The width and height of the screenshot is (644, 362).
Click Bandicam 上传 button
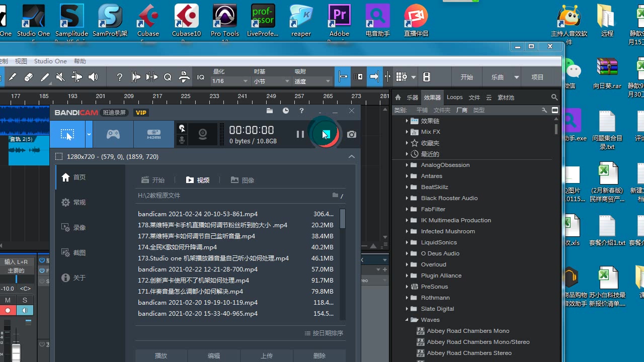[267, 355]
